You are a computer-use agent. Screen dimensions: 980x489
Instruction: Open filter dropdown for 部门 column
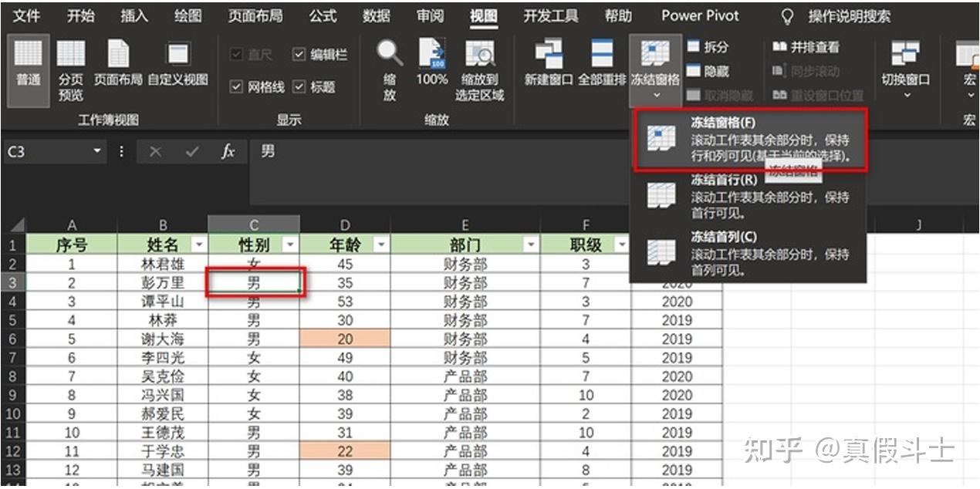pos(531,244)
